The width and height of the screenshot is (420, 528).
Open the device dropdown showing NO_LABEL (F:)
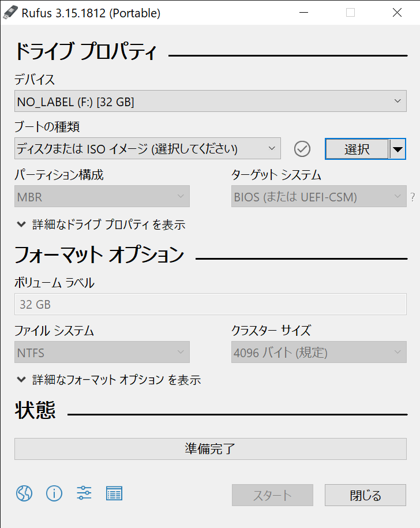coord(211,101)
